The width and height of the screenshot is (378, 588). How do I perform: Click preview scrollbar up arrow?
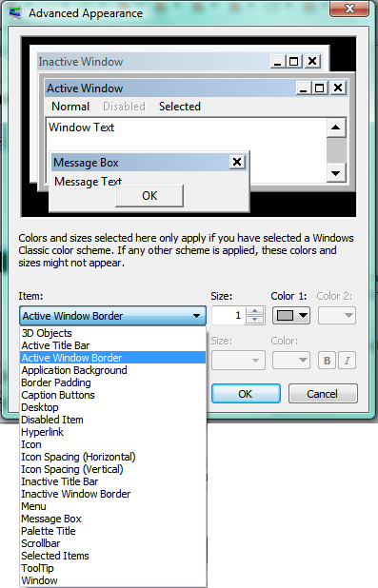pyautogui.click(x=335, y=127)
